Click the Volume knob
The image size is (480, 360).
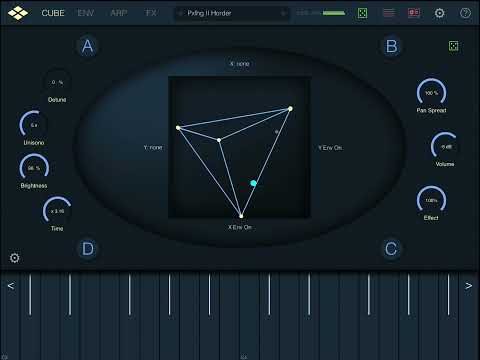[x=445, y=147]
